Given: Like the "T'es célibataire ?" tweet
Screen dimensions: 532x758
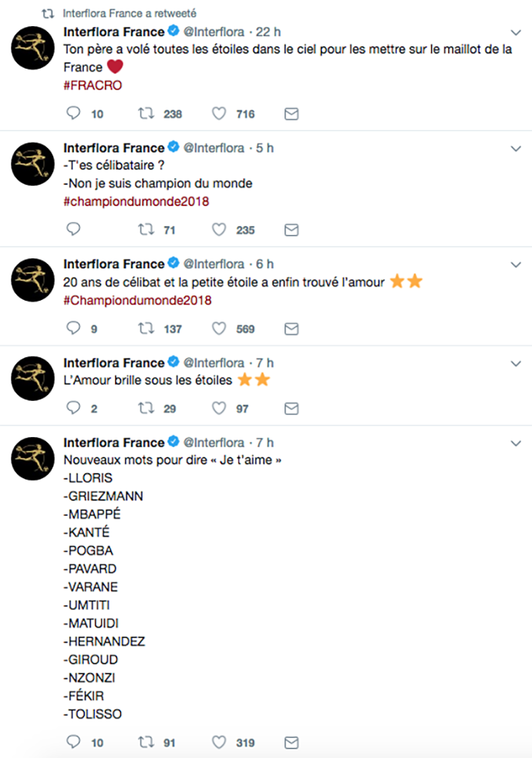Looking at the screenshot, I should coord(219,229).
